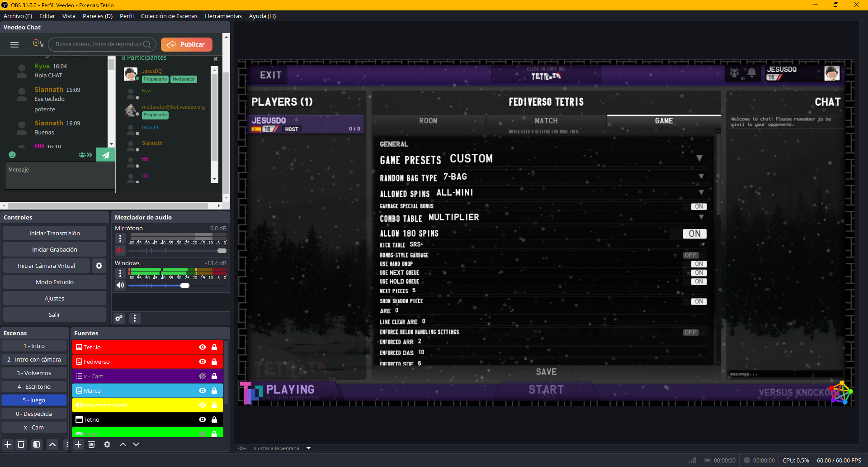Toggle the participants list icon
The image size is (868, 467).
85,155
